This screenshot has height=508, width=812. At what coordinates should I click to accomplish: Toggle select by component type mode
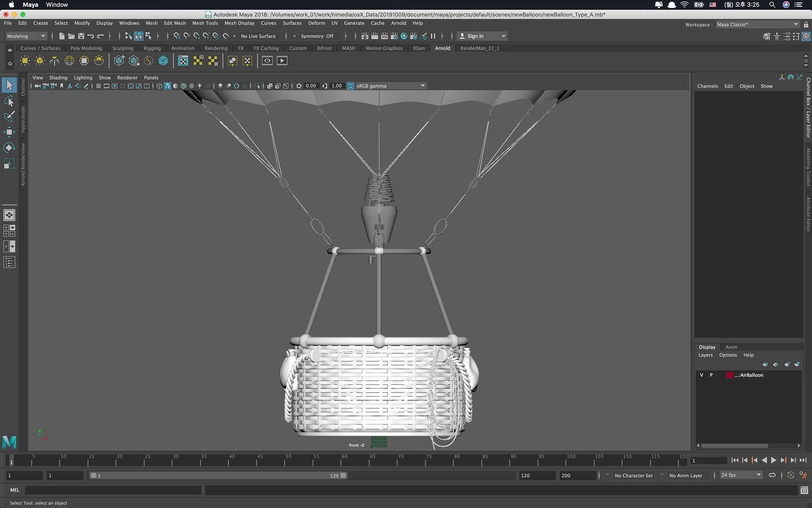tap(148, 36)
